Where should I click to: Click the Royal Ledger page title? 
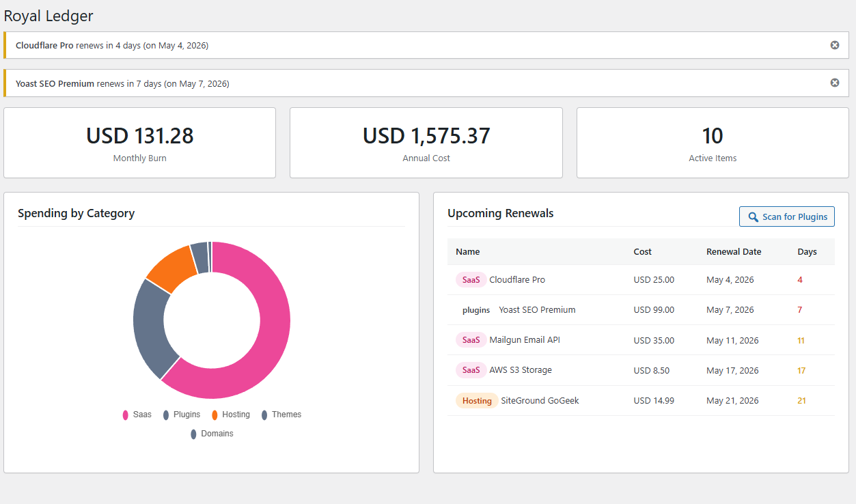pos(49,16)
